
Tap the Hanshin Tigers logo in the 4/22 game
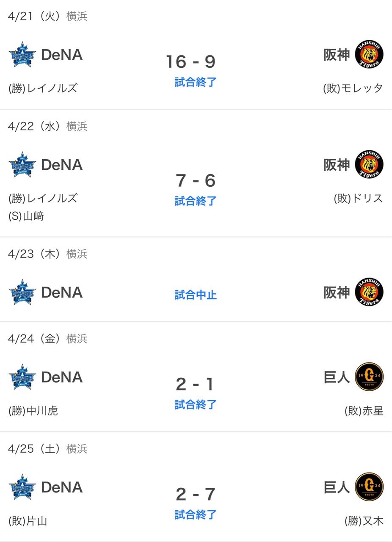(x=369, y=165)
